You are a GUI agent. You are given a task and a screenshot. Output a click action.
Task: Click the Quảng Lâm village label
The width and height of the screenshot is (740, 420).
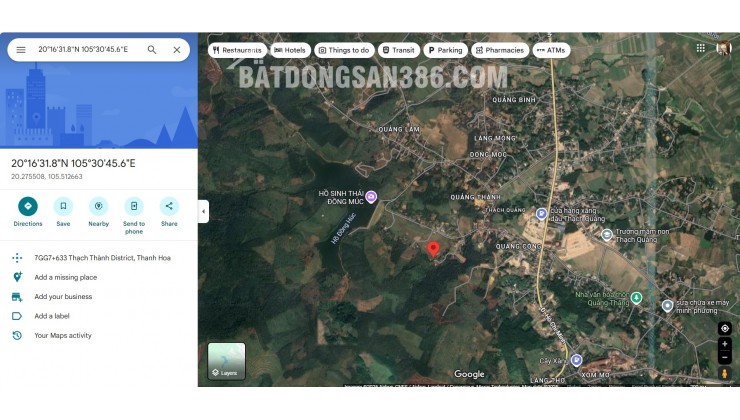[399, 129]
